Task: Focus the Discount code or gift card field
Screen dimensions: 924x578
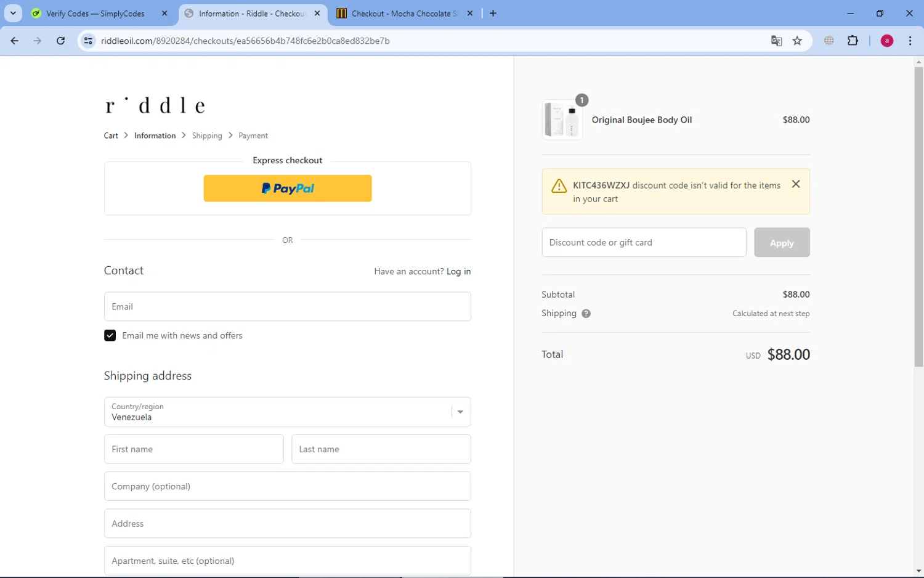Action: pos(644,242)
